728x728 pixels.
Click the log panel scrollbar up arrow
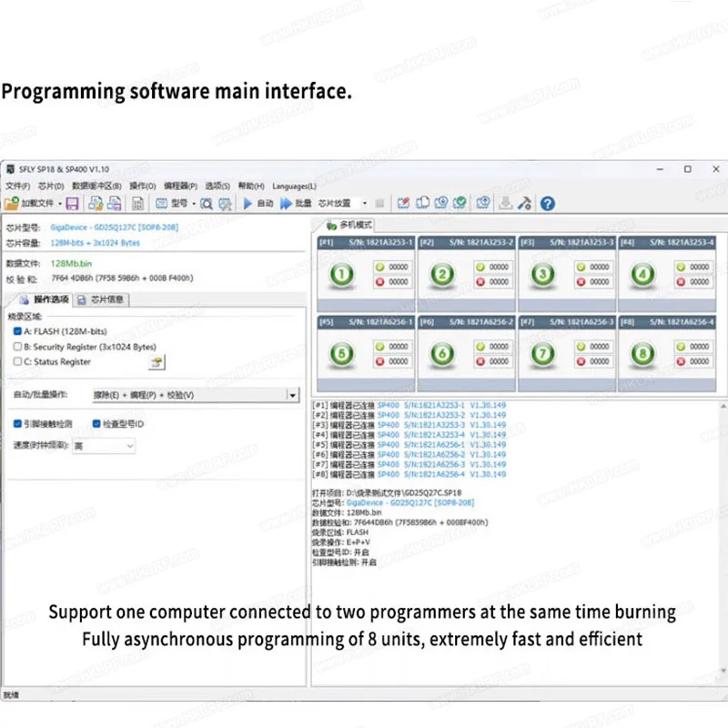(x=723, y=406)
